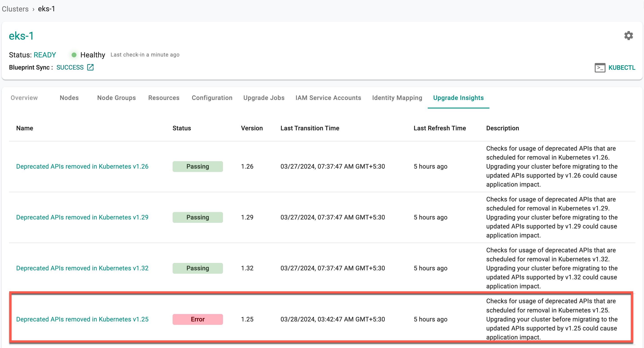Open Deprecated APIs removed in Kubernetes v1.26
The image size is (644, 348).
coord(82,166)
